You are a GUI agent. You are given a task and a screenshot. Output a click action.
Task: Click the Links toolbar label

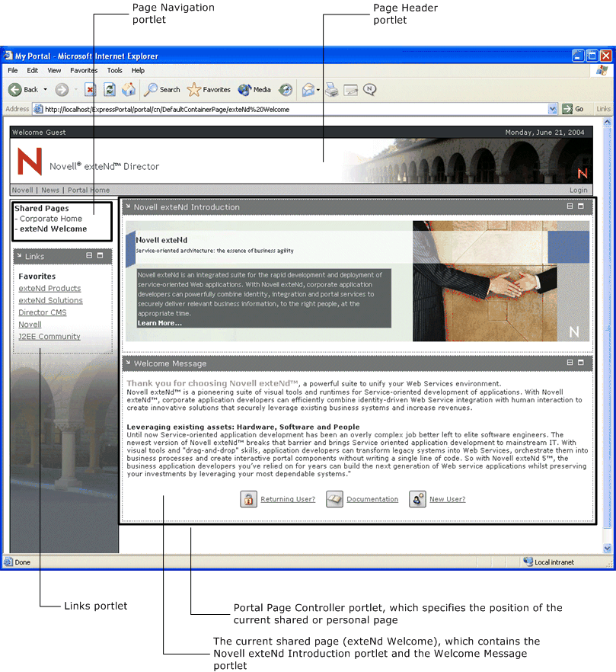603,109
